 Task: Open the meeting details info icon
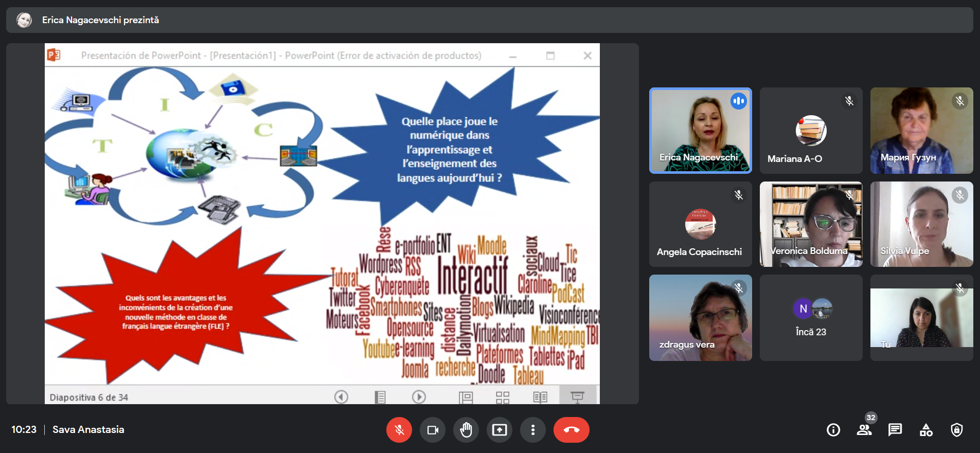pos(833,430)
